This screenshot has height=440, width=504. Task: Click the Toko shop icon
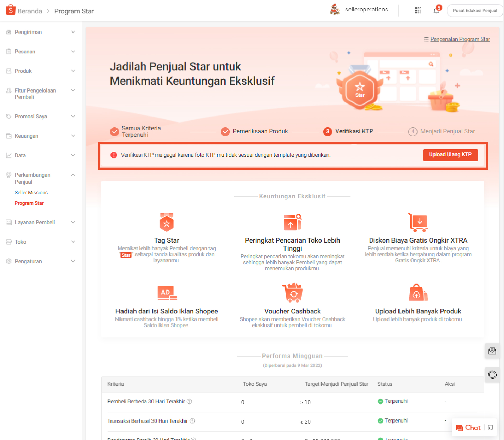(9, 242)
